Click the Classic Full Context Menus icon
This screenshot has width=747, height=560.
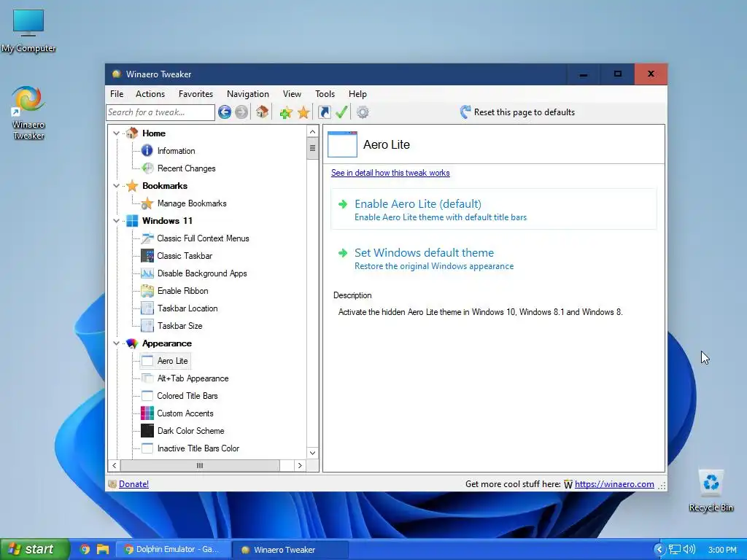(x=147, y=238)
